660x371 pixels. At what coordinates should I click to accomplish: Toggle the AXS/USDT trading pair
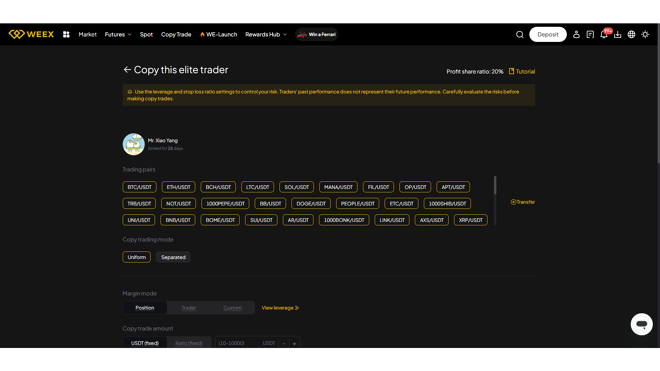[431, 220]
